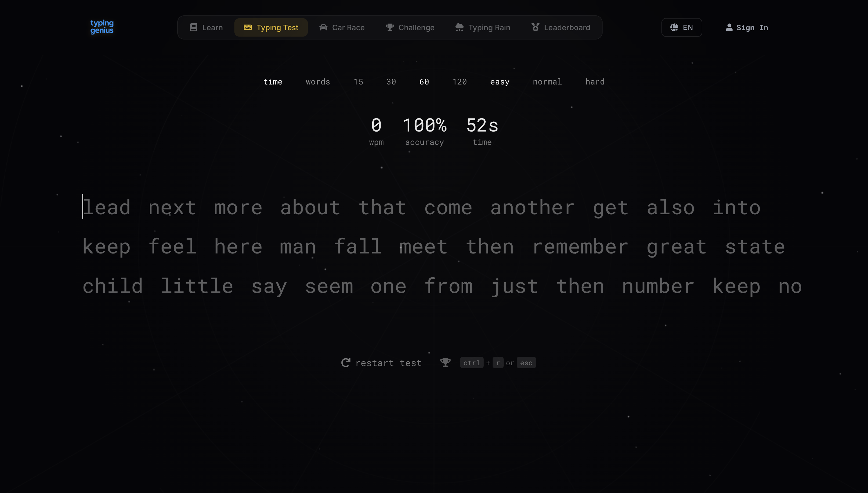Click the typing genius logo
This screenshot has height=493, width=868.
pos(102,27)
